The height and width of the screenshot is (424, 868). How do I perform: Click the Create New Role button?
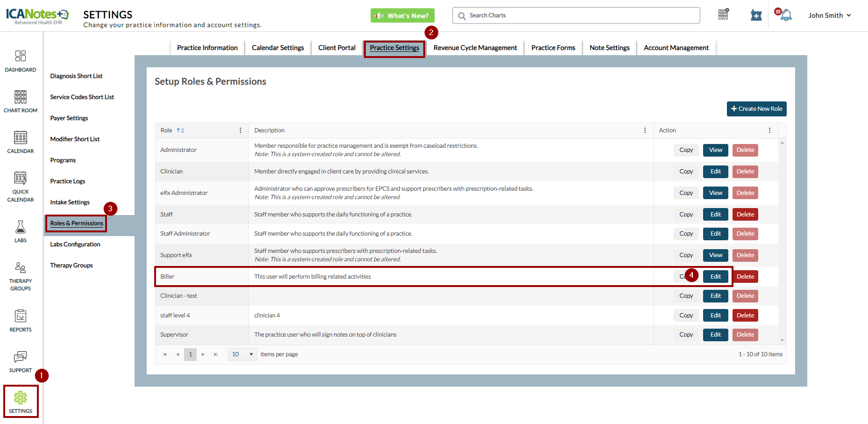756,109
